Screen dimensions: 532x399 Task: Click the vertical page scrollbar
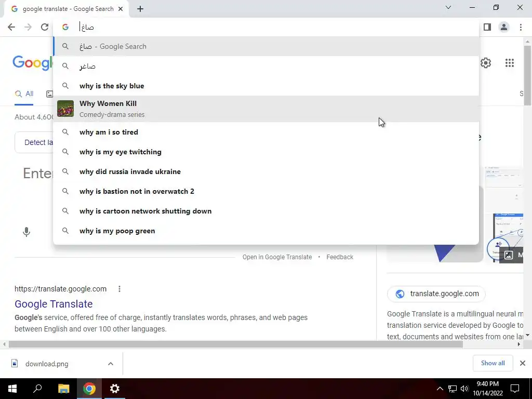527,75
